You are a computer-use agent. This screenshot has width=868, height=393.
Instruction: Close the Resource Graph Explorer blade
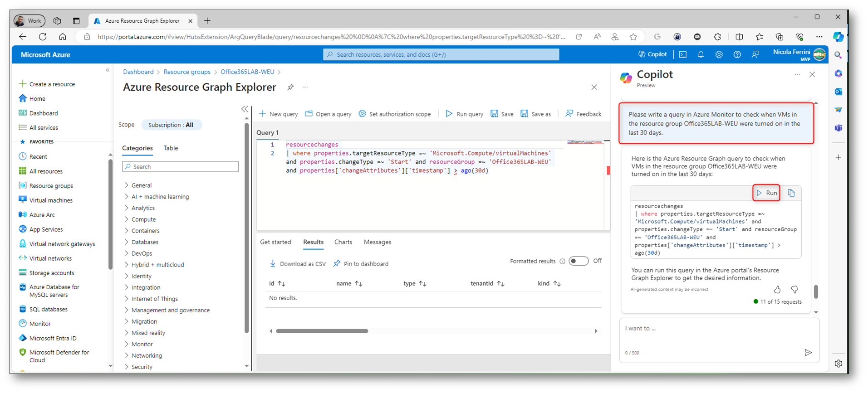coord(594,87)
